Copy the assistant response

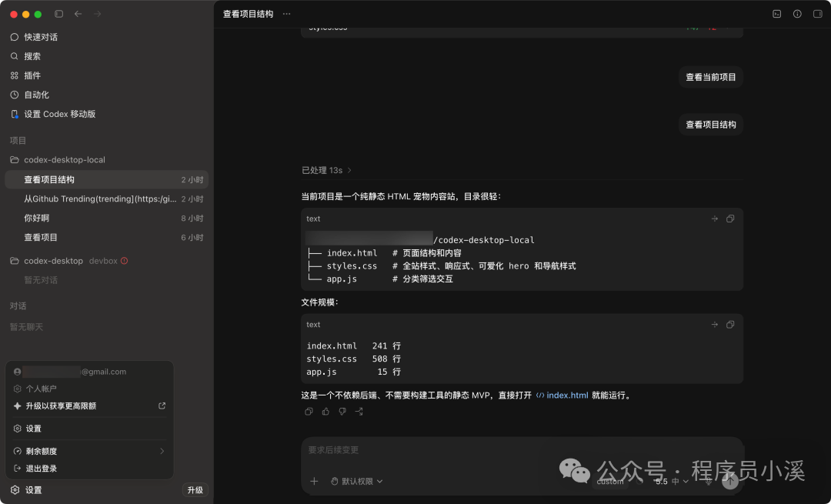coord(309,411)
